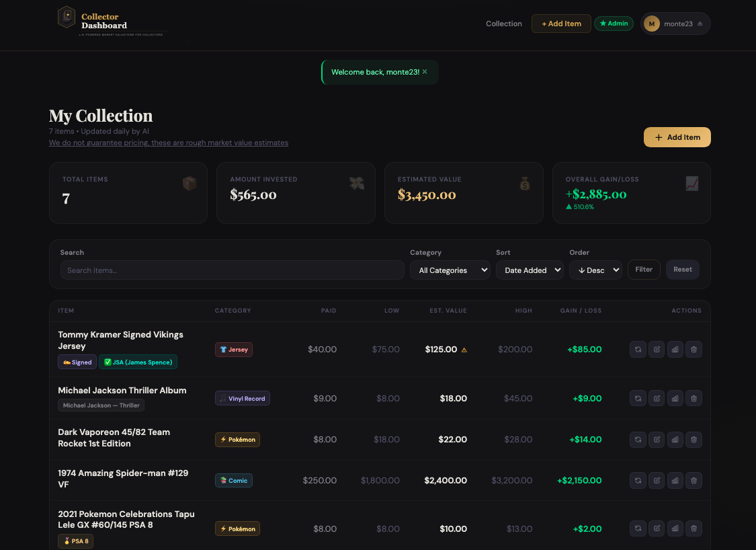Viewport: 756px width, 550px height.
Task: Edit the 1974 Amazing Spider-man #129 item
Action: click(657, 481)
